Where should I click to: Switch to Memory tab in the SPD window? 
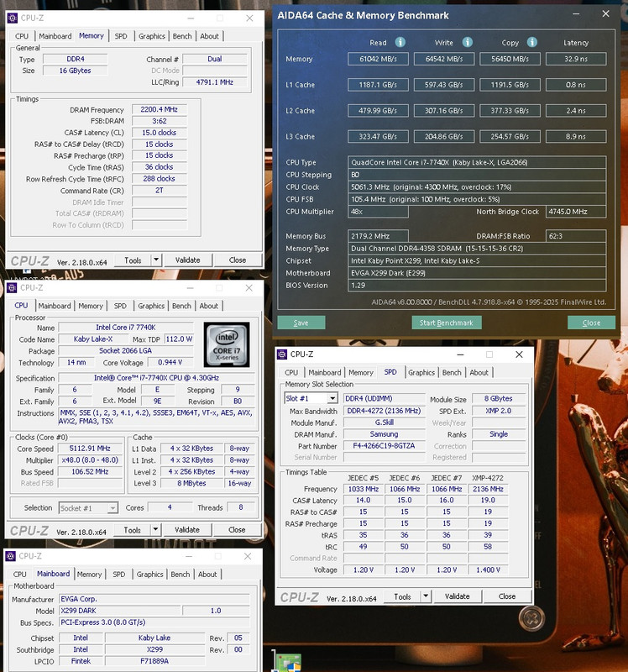tap(361, 373)
